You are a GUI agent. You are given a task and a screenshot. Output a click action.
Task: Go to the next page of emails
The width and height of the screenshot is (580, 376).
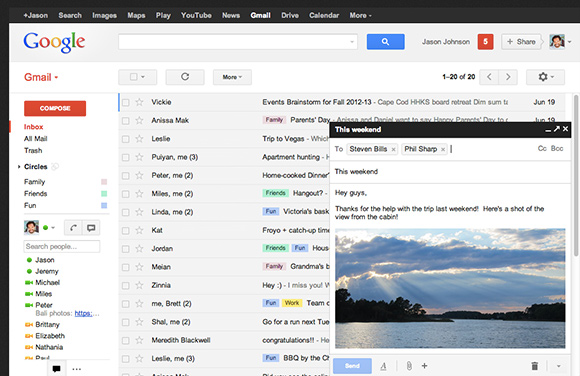tap(508, 77)
